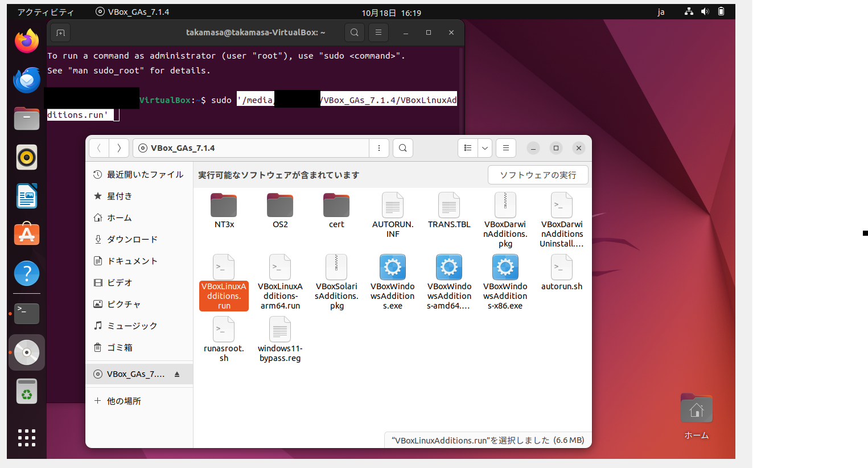Open the VBox_GAs_7.1.4 top bar app menu
Image resolution: width=868 pixels, height=468 pixels.
click(x=132, y=12)
